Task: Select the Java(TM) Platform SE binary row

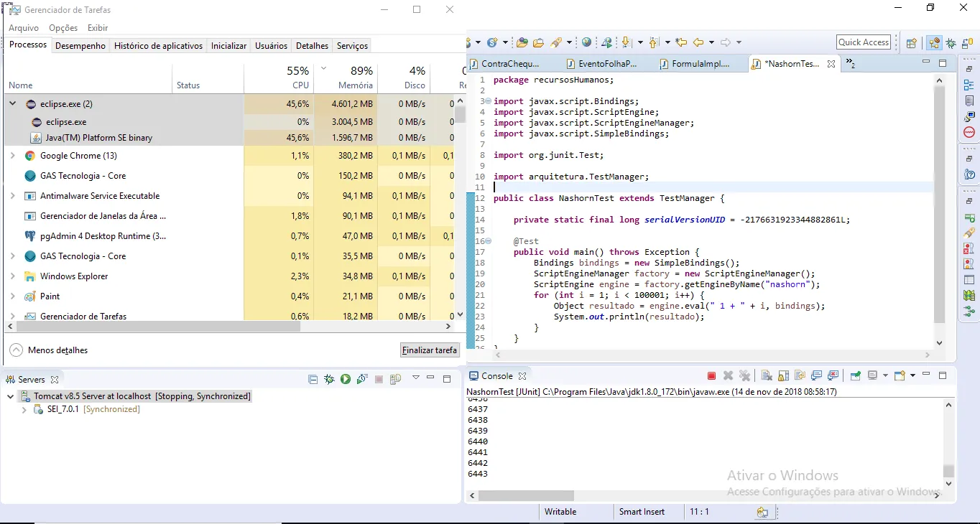Action: point(230,138)
